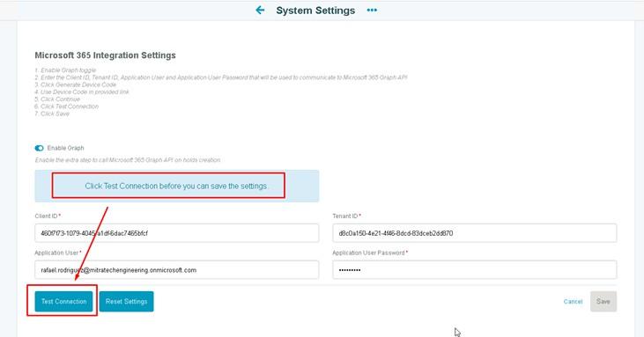Click instruction line '3. Click Generate Device Code'
The width and height of the screenshot is (644, 337).
[76, 84]
